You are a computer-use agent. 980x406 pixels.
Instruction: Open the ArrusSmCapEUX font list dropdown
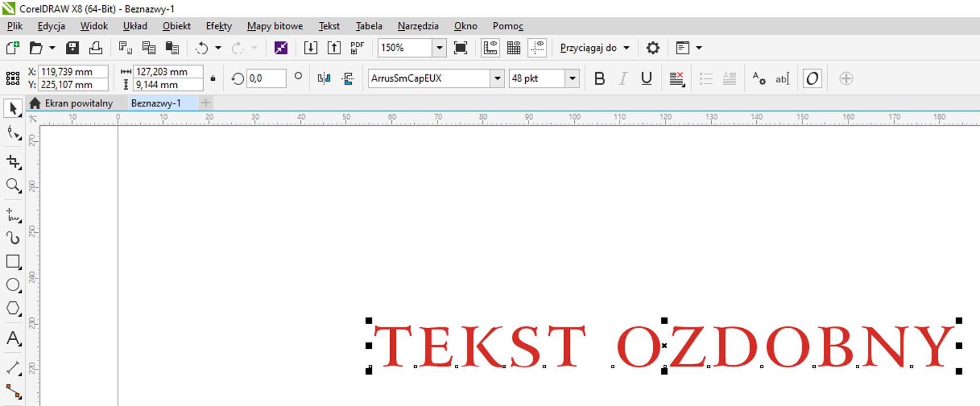(497, 78)
